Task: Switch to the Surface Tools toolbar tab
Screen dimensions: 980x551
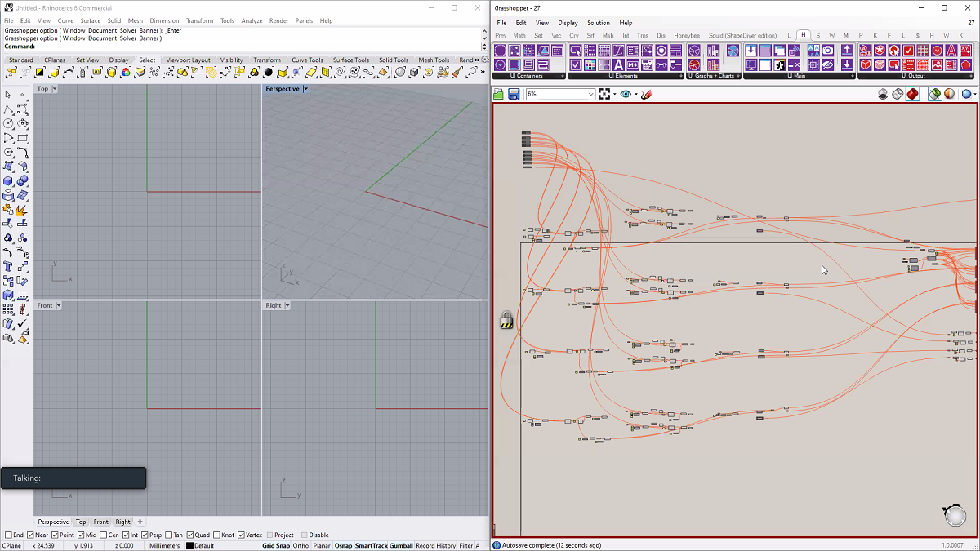Action: click(350, 60)
